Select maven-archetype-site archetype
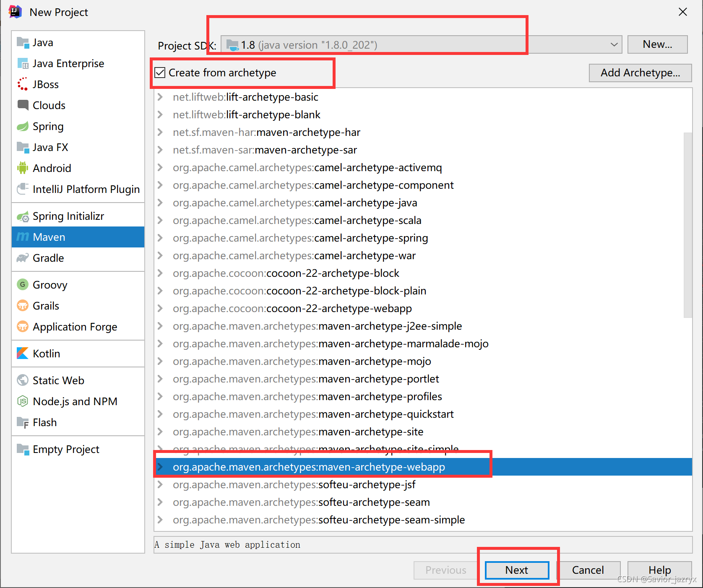The height and width of the screenshot is (588, 703). point(423,432)
